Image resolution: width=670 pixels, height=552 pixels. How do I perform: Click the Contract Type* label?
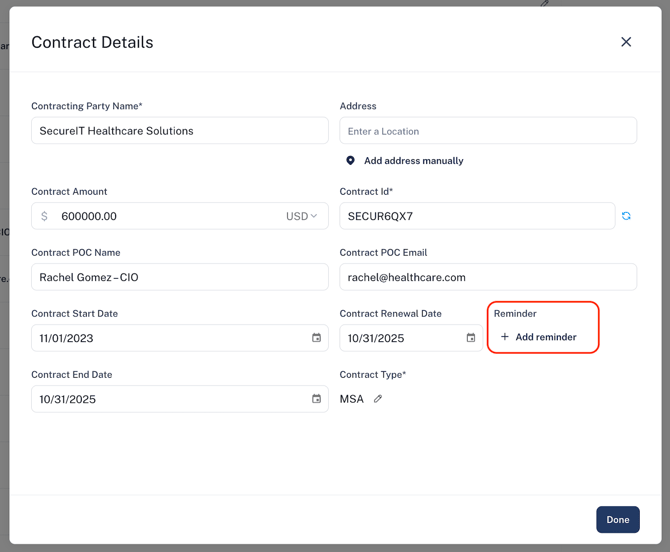click(373, 375)
